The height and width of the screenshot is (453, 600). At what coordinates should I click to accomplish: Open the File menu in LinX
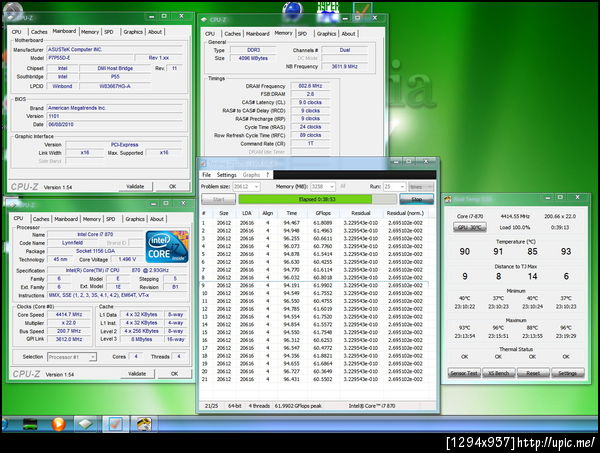(x=207, y=174)
